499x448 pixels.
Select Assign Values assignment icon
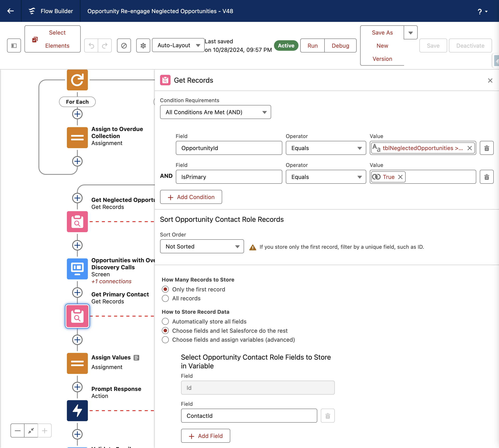(77, 363)
